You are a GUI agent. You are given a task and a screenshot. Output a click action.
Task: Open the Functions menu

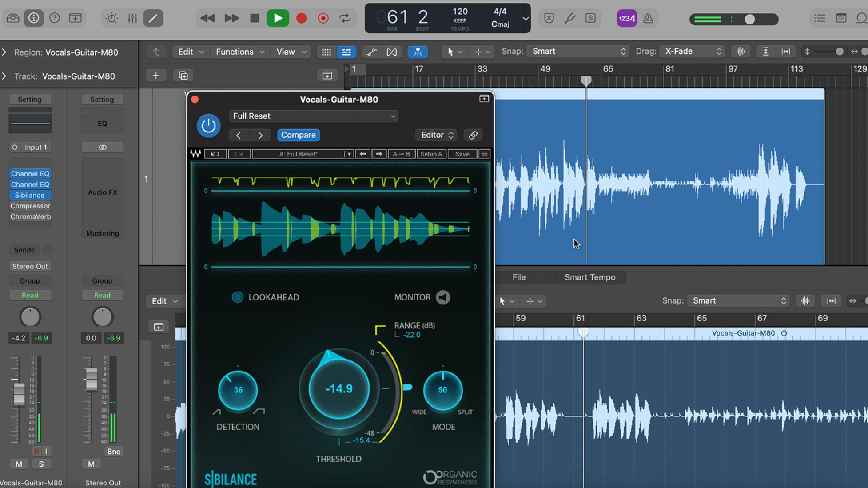pos(240,52)
